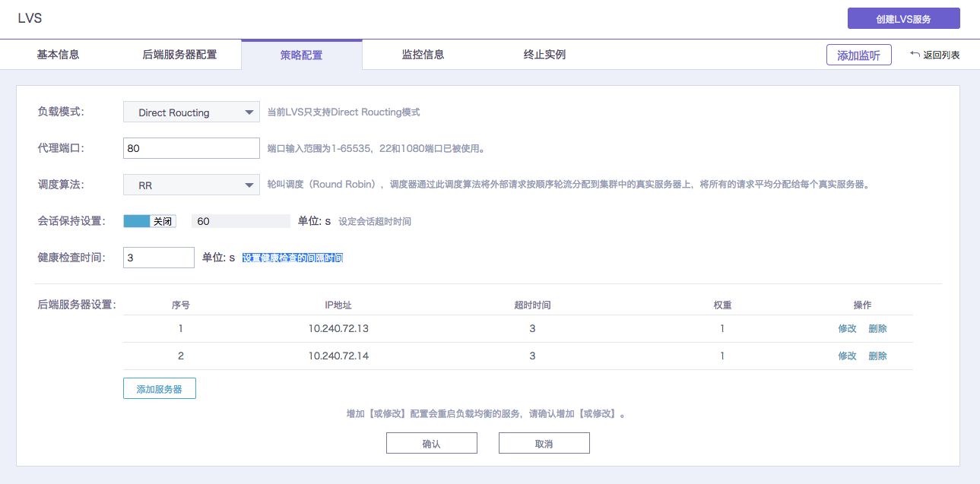Viewport: 980px width, 484px height.
Task: Expand the 调度算法 RR dropdown
Action: [x=192, y=185]
